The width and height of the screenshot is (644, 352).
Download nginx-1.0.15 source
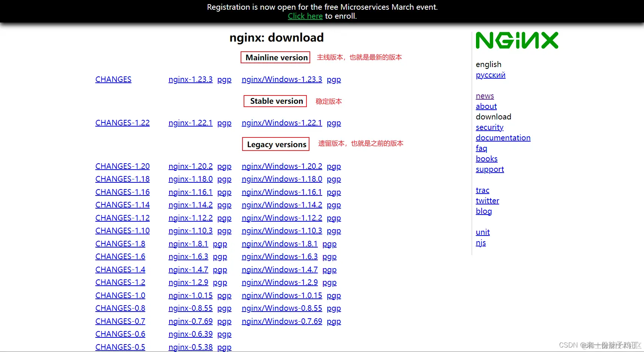coord(190,295)
